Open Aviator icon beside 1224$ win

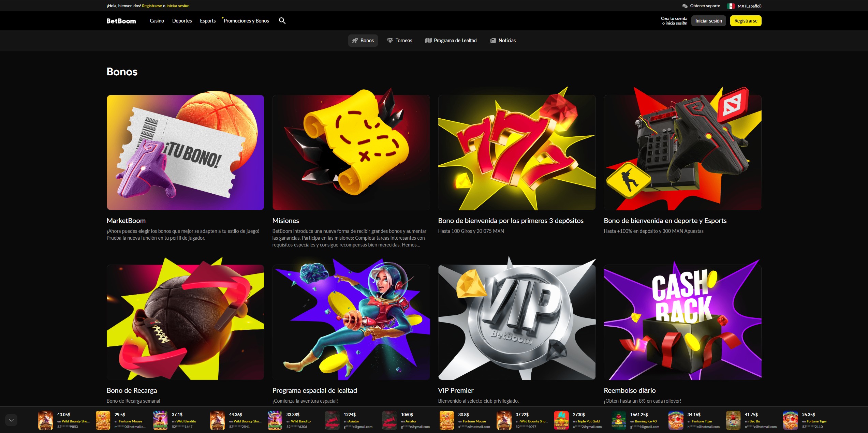point(332,420)
